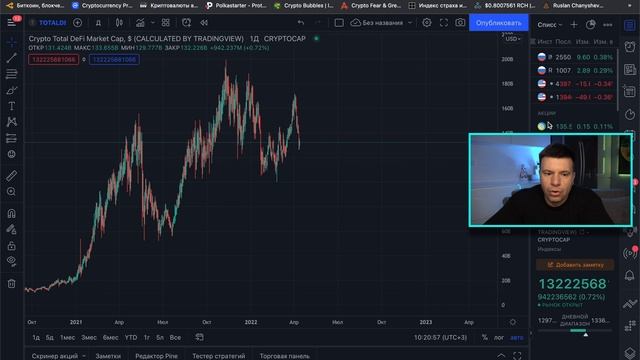Take a chart snapshot with camera icon
The height and width of the screenshot is (360, 640).
pos(460,23)
